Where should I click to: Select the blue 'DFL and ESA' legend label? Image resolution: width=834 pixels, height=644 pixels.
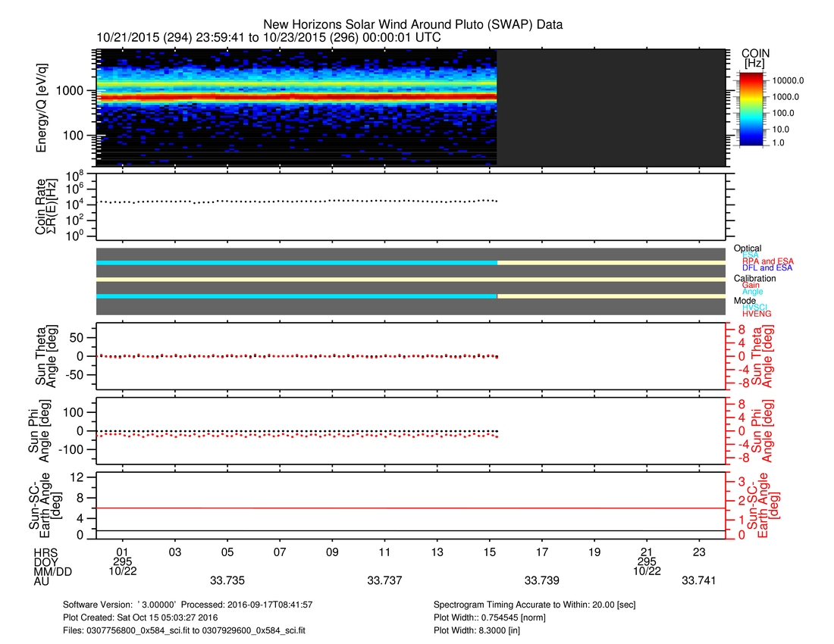click(767, 267)
